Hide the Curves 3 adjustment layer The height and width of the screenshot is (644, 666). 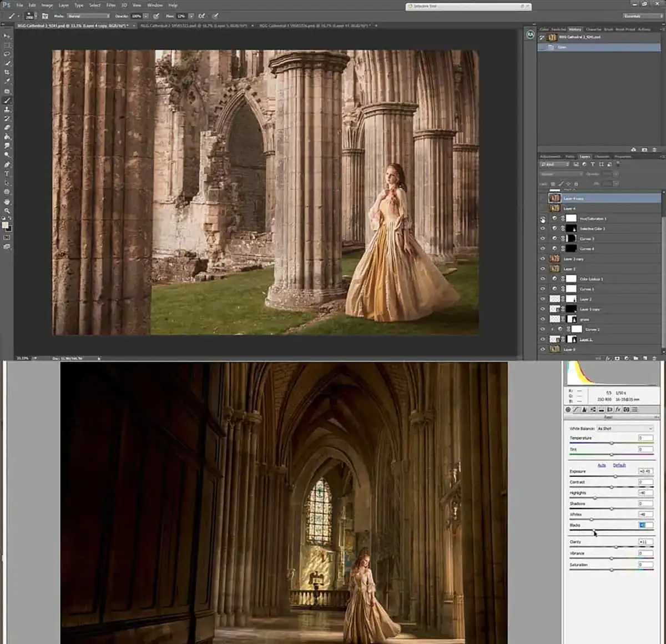(543, 239)
